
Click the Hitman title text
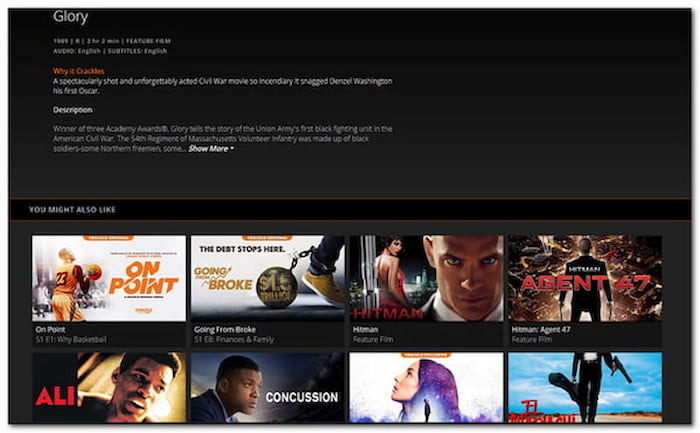click(365, 329)
